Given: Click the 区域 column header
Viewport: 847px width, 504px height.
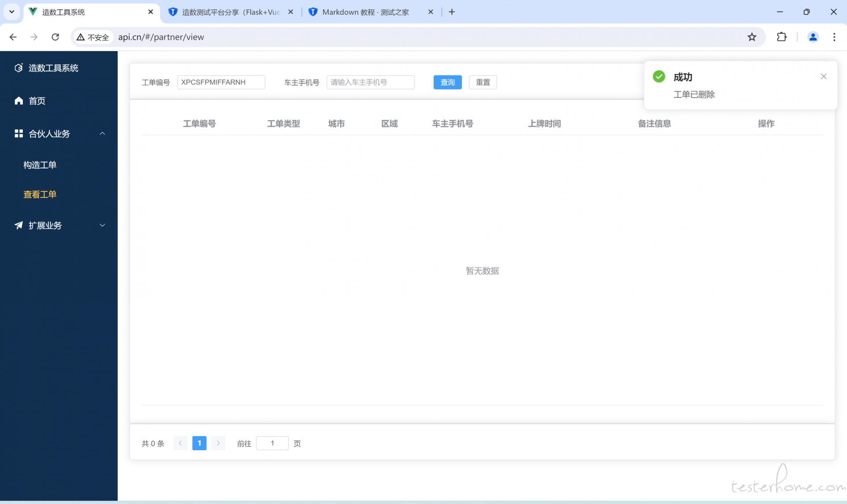Looking at the screenshot, I should 389,124.
